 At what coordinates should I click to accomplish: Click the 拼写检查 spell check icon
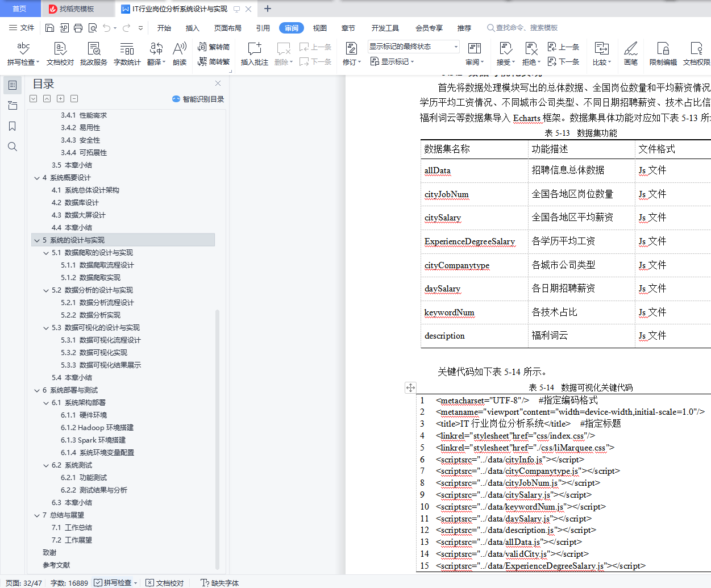(x=23, y=48)
